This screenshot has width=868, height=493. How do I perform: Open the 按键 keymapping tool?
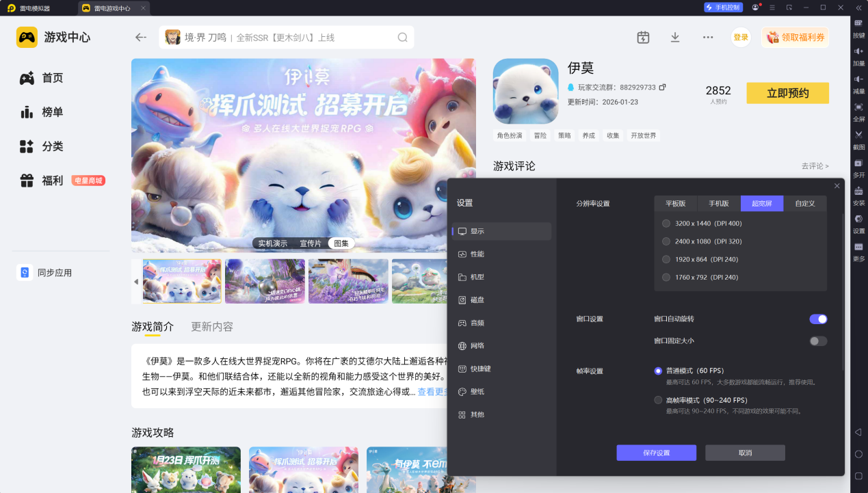pos(858,27)
